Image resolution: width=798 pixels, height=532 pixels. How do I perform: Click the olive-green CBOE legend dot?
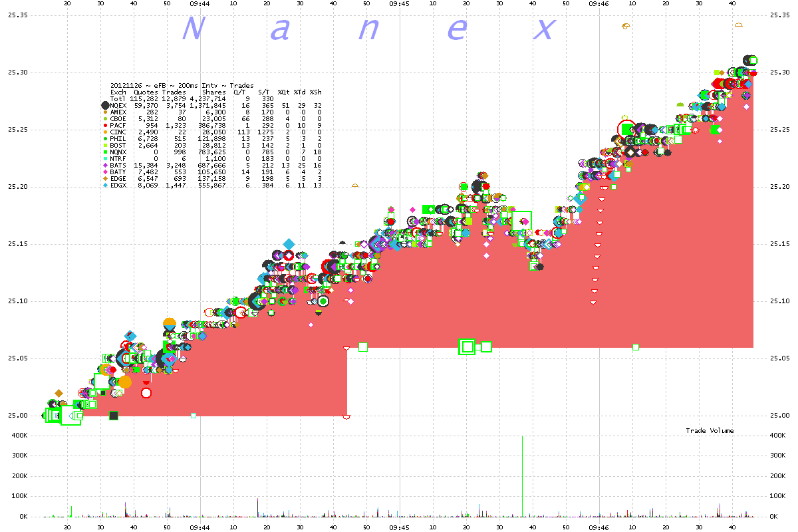click(x=105, y=118)
